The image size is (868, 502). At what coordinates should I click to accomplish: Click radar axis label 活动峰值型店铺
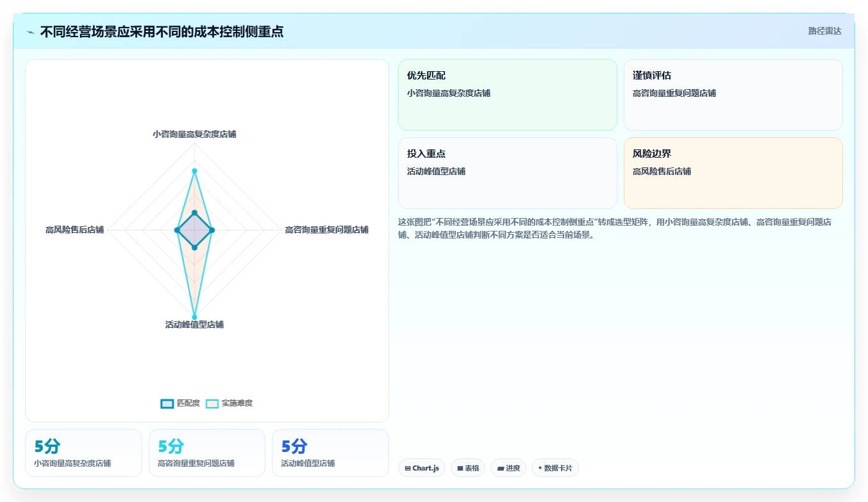pyautogui.click(x=194, y=324)
